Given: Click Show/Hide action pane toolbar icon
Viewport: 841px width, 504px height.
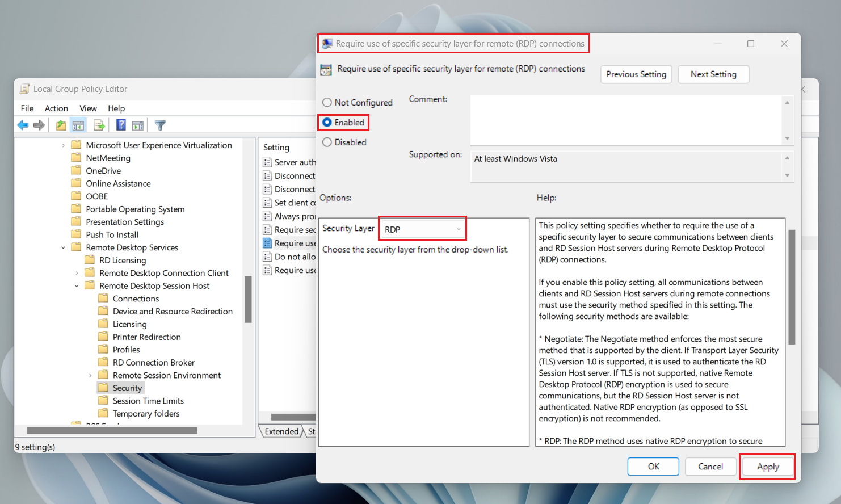Looking at the screenshot, I should [138, 125].
